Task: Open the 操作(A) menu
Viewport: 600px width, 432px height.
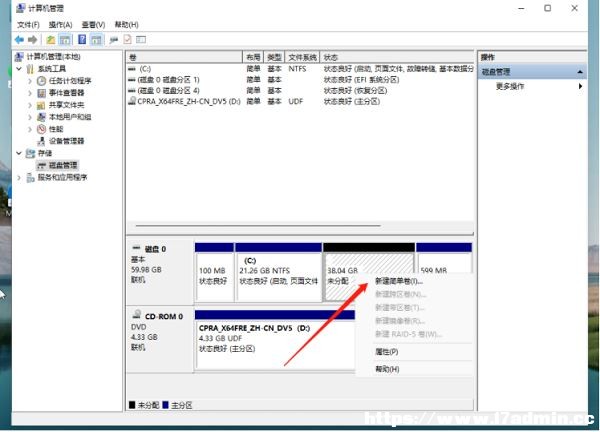Action: pos(60,24)
